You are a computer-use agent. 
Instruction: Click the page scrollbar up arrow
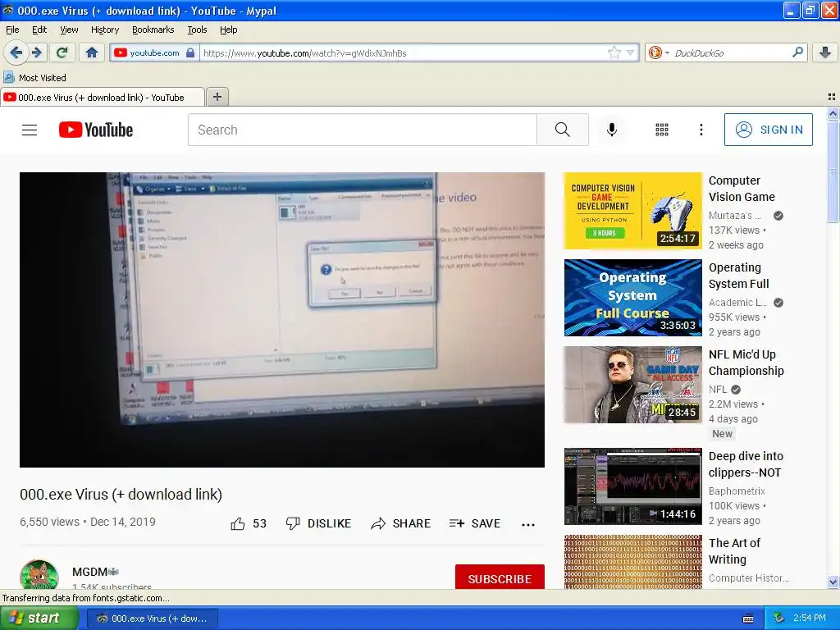coord(833,113)
